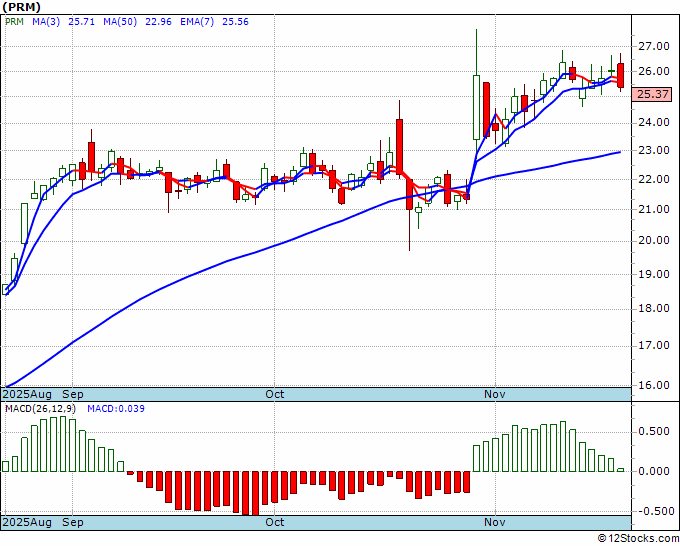
Task: Click the Oct label on MACD axis
Action: 275,522
